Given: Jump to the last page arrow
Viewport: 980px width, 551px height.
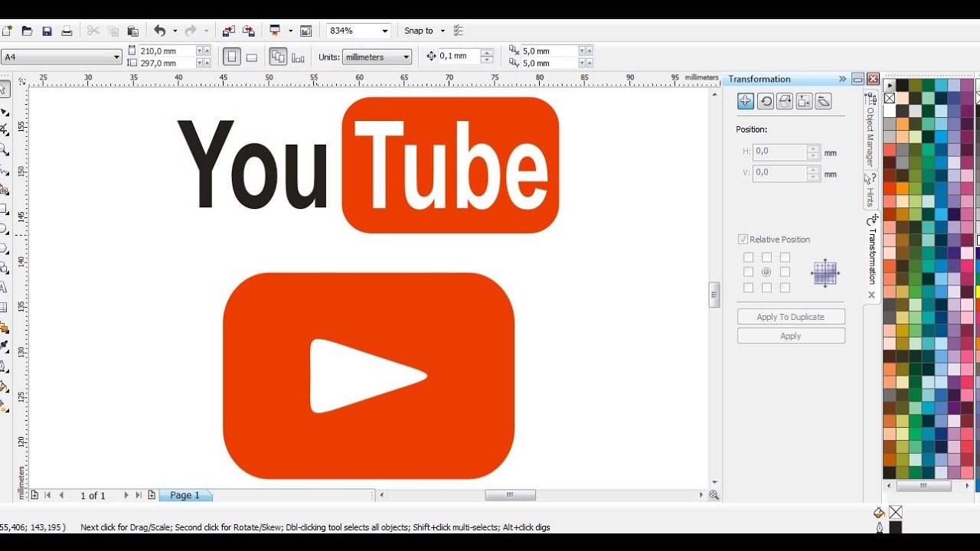Looking at the screenshot, I should [x=139, y=495].
